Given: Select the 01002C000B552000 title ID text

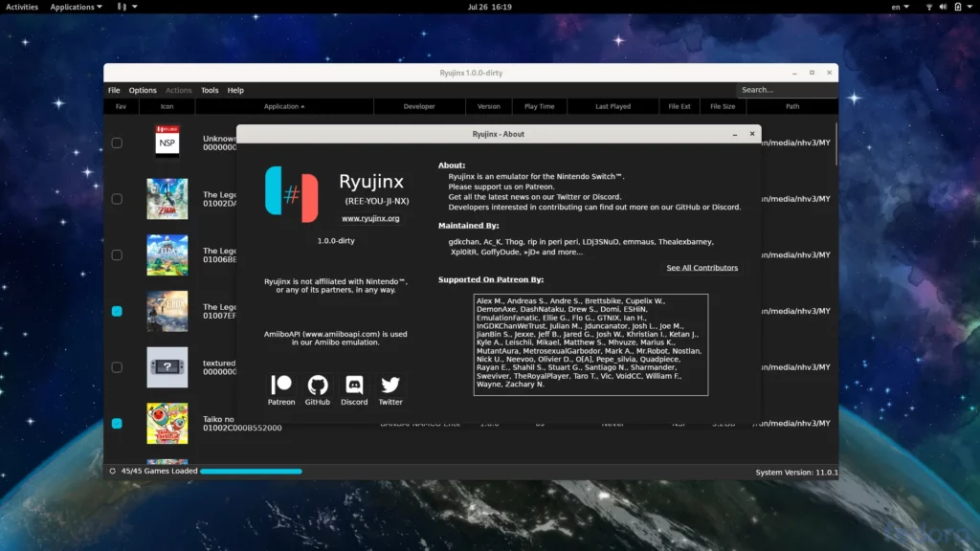Looking at the screenshot, I should [x=242, y=428].
